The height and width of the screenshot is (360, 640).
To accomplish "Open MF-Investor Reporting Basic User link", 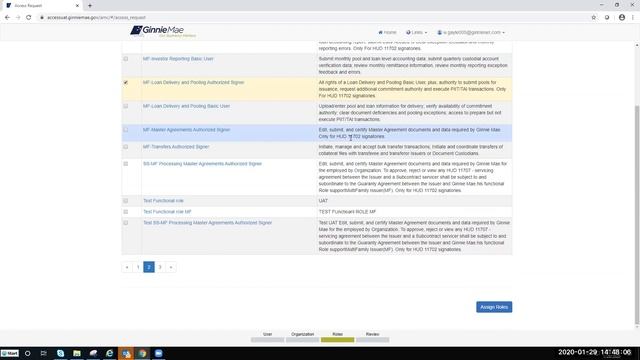I will [178, 59].
